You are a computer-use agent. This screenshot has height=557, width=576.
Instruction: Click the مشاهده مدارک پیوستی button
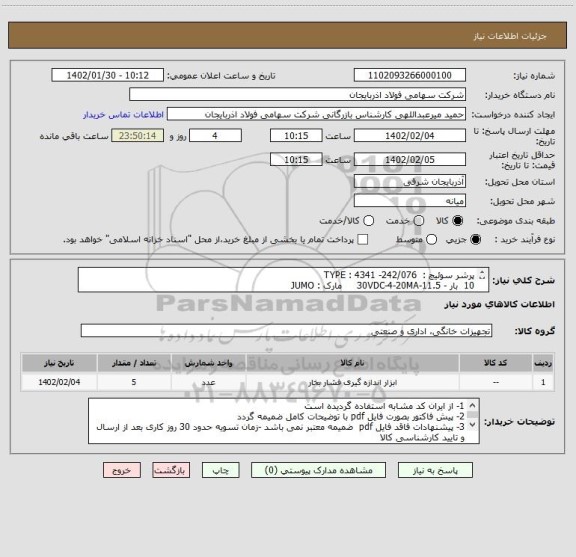pyautogui.click(x=318, y=470)
